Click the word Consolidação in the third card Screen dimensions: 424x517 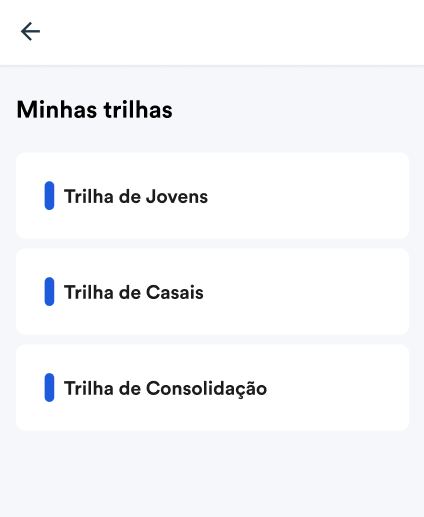(x=206, y=389)
